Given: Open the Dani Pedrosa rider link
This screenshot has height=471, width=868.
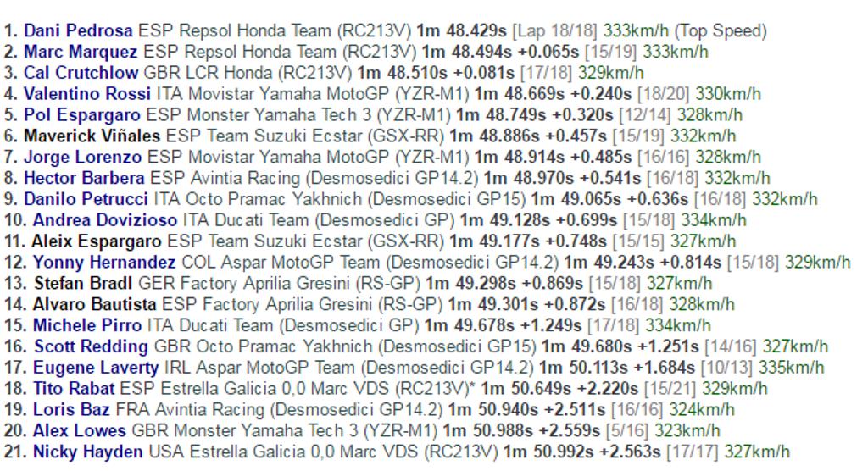Looking at the screenshot, I should coord(78,31).
